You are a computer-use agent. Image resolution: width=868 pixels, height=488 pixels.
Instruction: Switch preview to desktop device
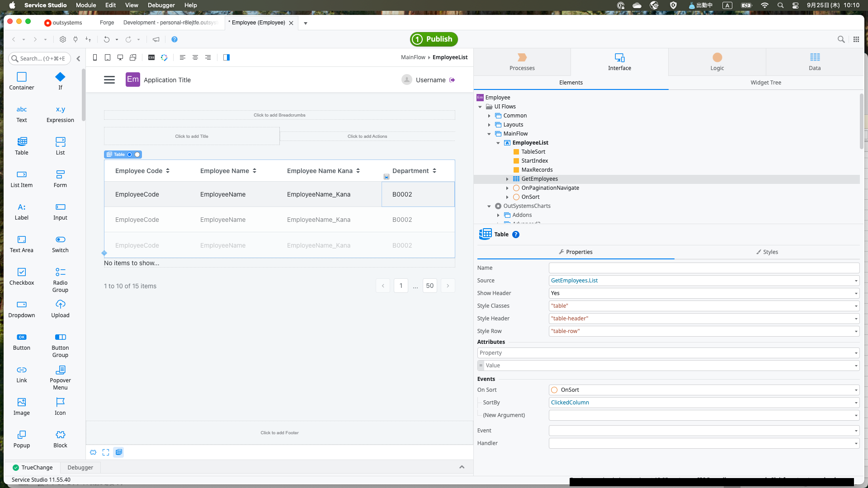pos(120,57)
